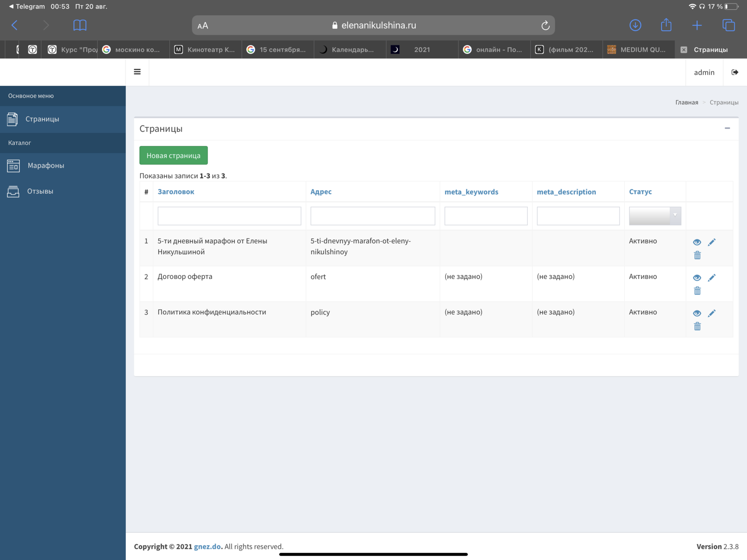747x560 pixels.
Task: Tap the AA reader text-size control
Action: click(x=203, y=26)
